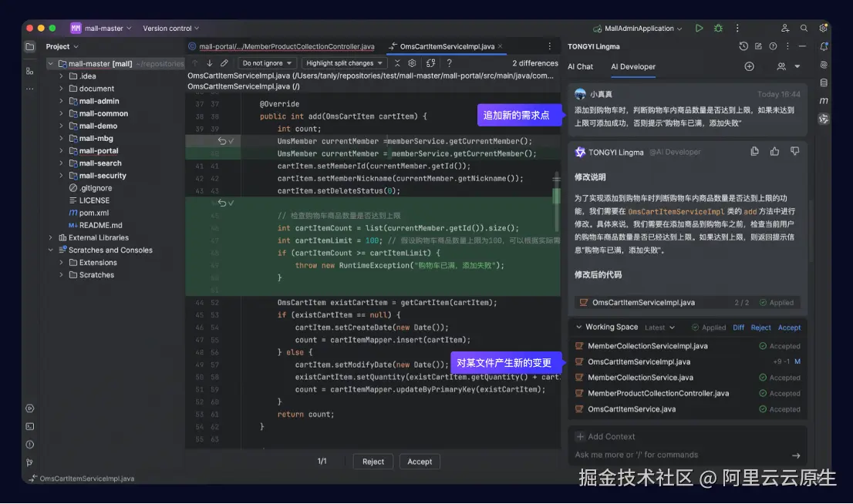This screenshot has height=504, width=853.
Task: Click Add Context in the chat input
Action: point(605,437)
